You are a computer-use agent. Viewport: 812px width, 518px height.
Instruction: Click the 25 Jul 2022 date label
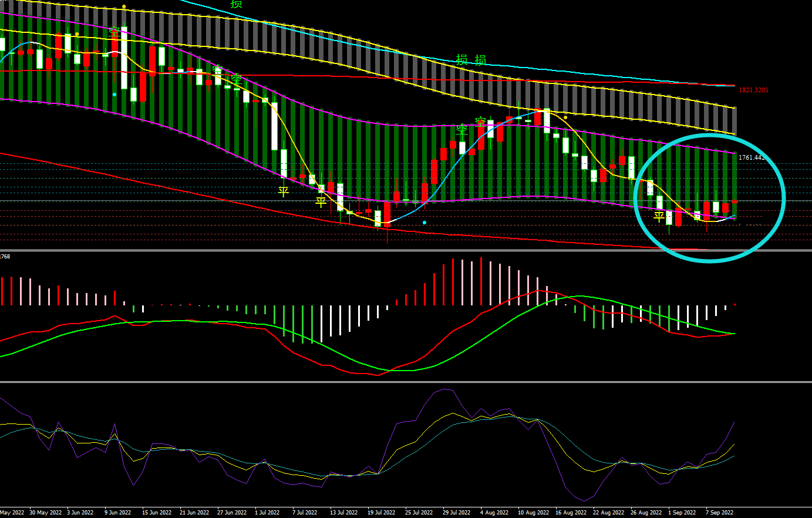pos(419,513)
